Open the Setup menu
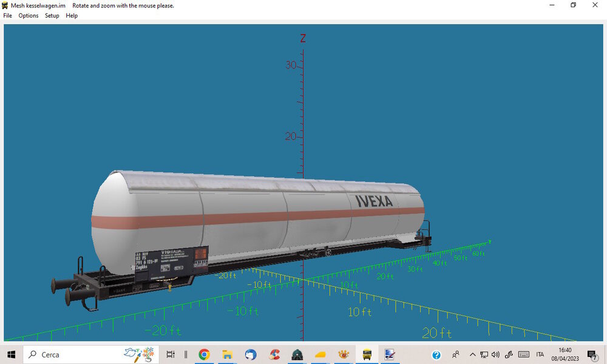The width and height of the screenshot is (607, 364). 52,16
